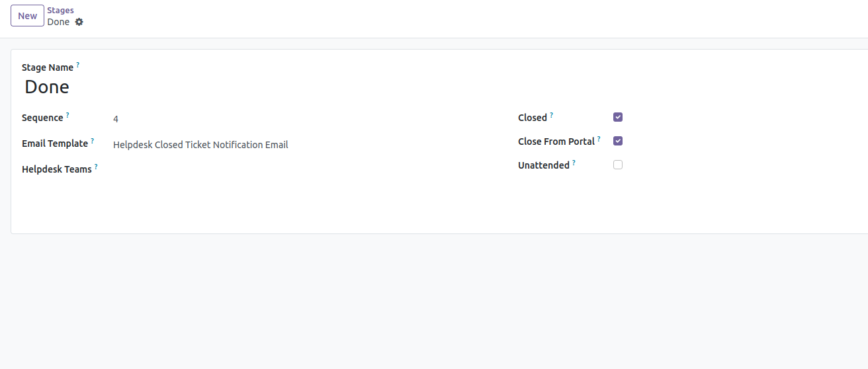Show help tooltip for Stage Name

[x=77, y=65]
